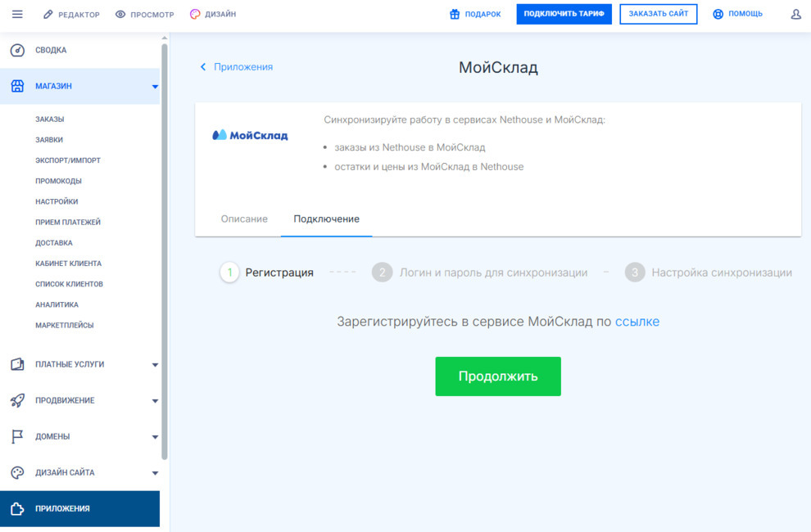Go back via Приложения link

pos(243,66)
